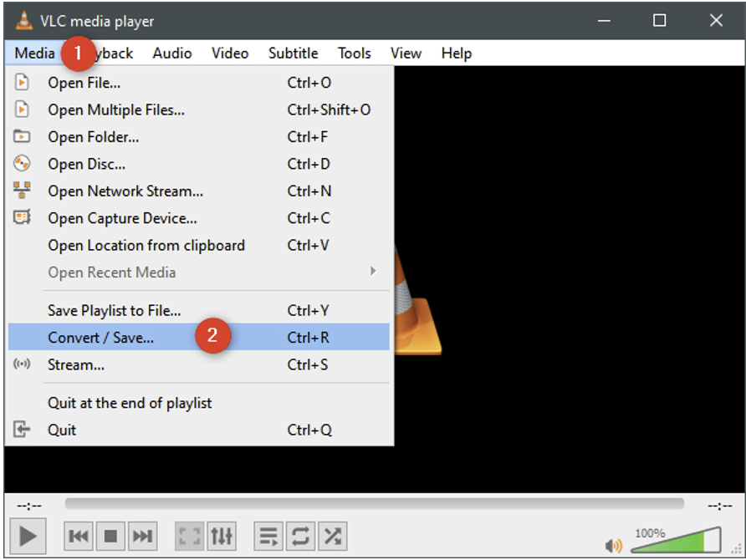Click the Ctrl+O shortcut text
746x560 pixels.
click(x=309, y=83)
